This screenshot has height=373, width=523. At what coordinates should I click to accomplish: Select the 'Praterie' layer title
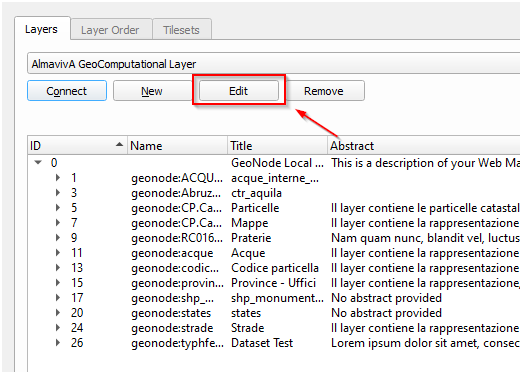click(x=251, y=238)
